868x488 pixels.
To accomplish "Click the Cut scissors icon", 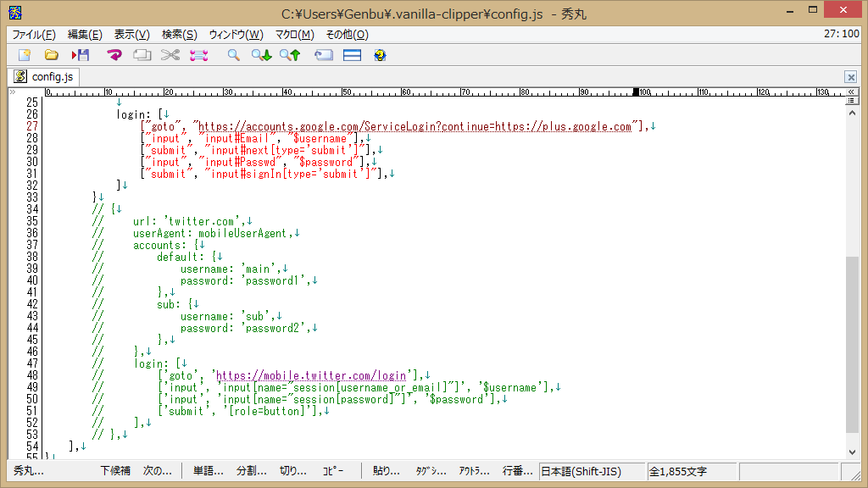I will [x=170, y=55].
